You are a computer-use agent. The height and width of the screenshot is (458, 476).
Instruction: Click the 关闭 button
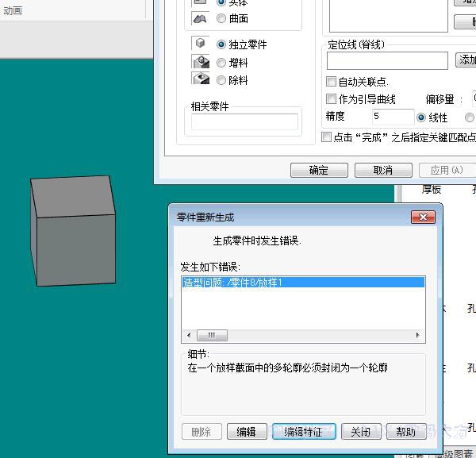click(x=361, y=432)
